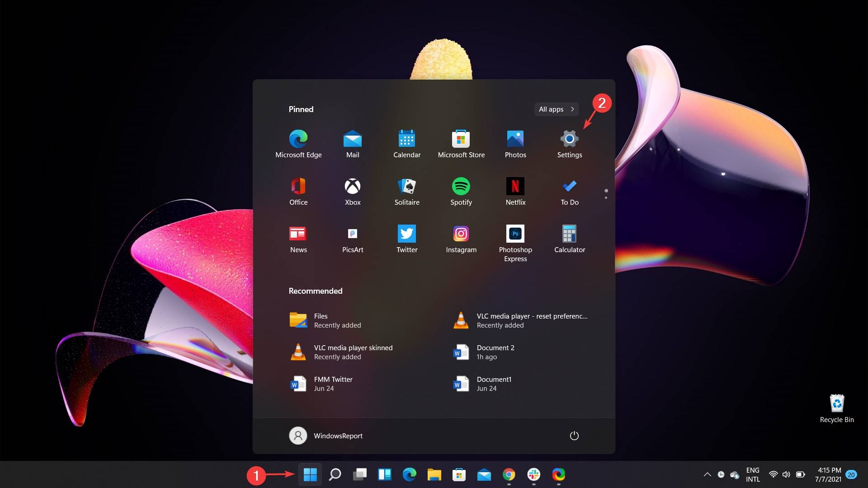Launch the Calculator app
This screenshot has width=868, height=488.
click(x=570, y=239)
